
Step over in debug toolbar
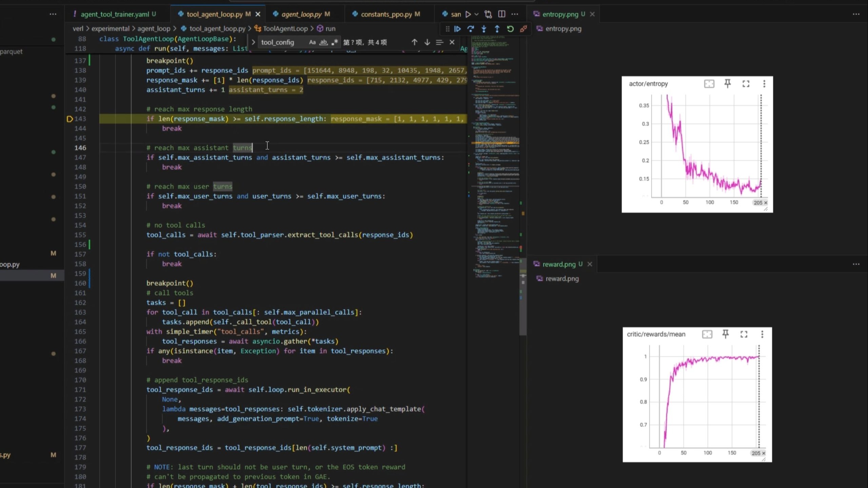[471, 29]
